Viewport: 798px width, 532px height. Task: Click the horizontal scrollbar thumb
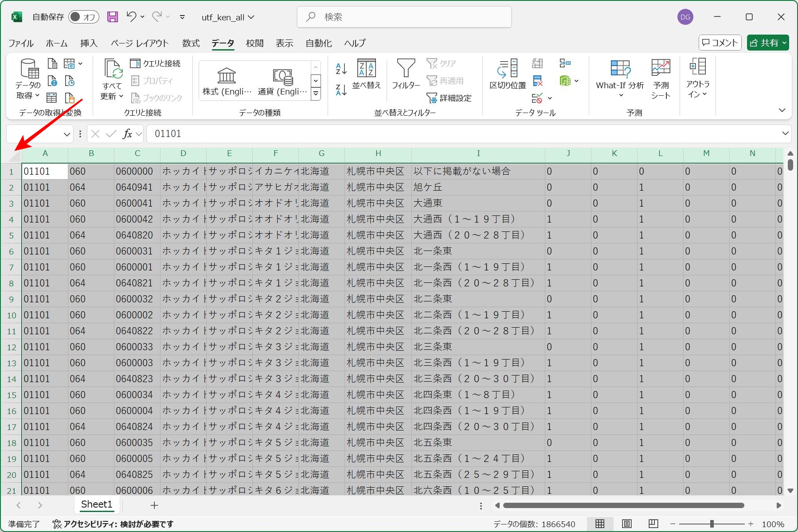[623, 505]
